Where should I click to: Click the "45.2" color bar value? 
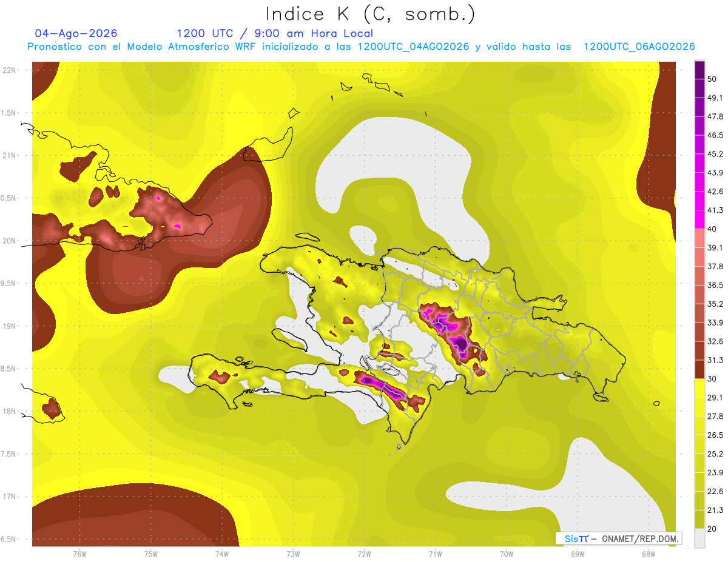click(715, 154)
